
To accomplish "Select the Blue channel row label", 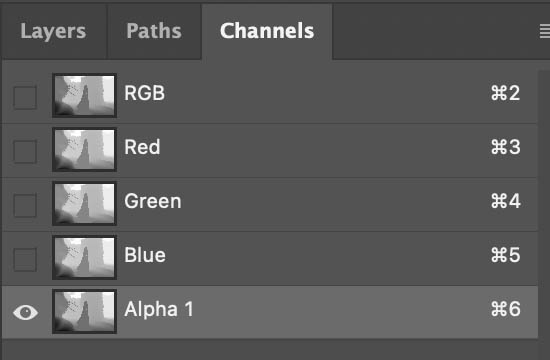I will pos(145,255).
